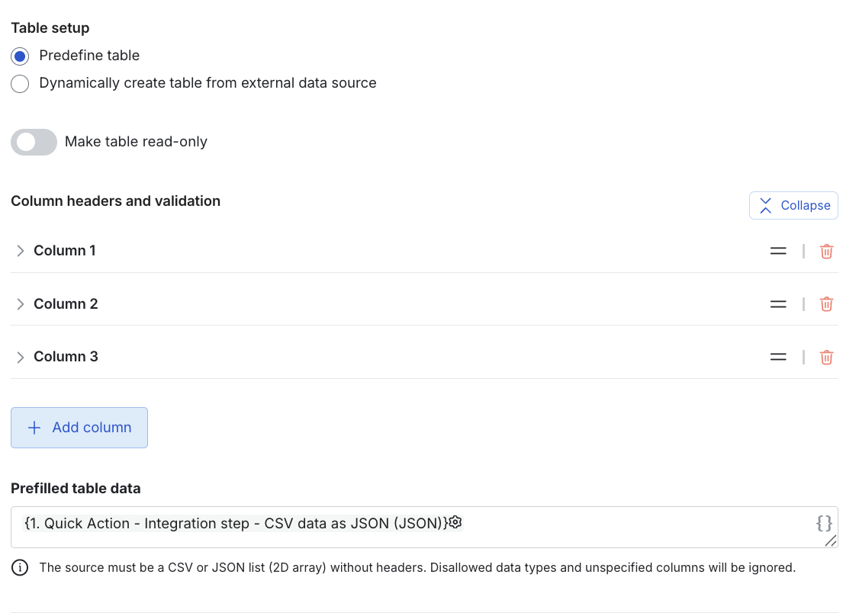
Task: Grab the Column 2 reorder handle
Action: [x=778, y=304]
